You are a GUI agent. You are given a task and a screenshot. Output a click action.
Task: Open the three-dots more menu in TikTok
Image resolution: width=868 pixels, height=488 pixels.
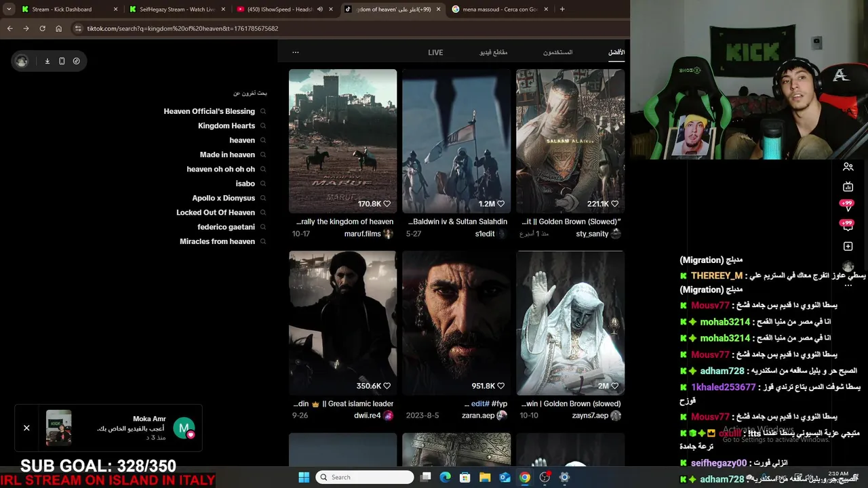(296, 52)
